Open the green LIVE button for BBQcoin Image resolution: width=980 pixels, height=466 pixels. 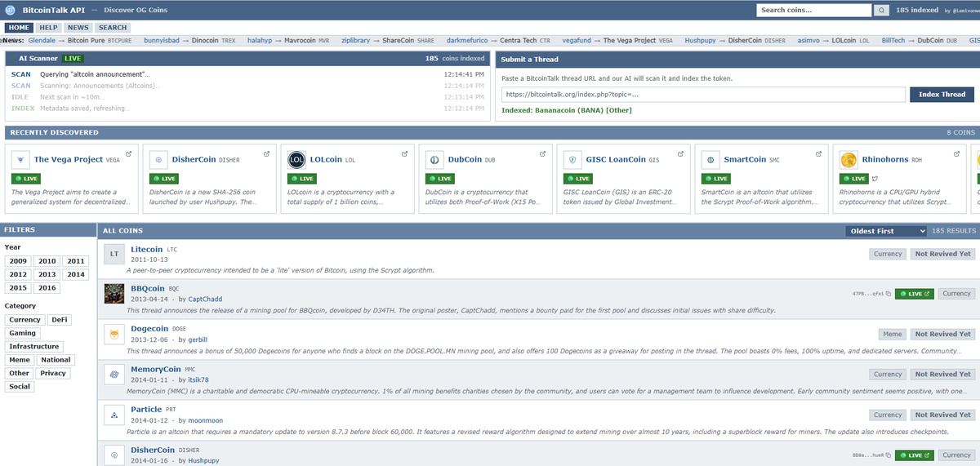point(915,294)
